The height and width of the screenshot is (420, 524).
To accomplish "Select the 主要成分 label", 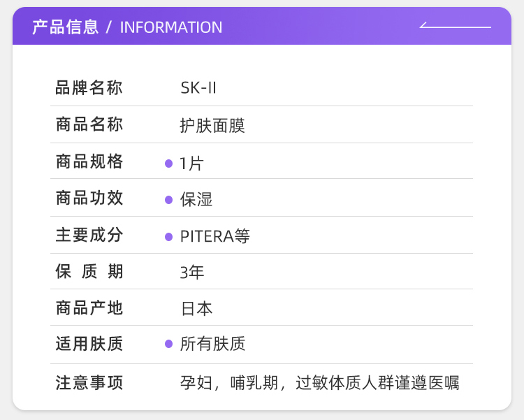I will (x=89, y=235).
